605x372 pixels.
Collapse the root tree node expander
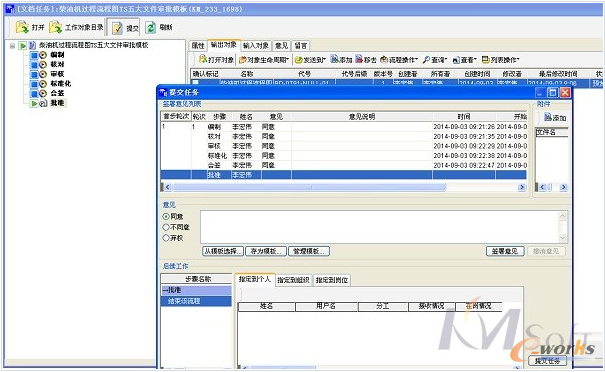(x=12, y=46)
